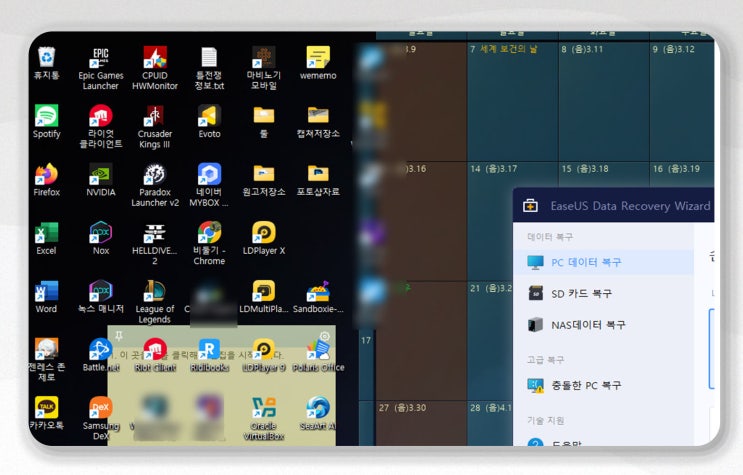Launch Samsung DeX shortcut
This screenshot has width=743, height=475.
[100, 418]
